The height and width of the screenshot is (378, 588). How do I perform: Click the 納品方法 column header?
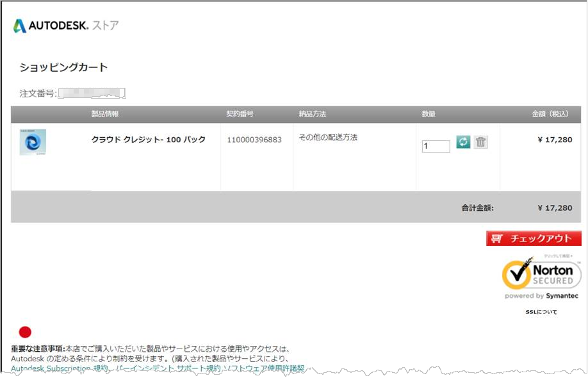pyautogui.click(x=313, y=114)
